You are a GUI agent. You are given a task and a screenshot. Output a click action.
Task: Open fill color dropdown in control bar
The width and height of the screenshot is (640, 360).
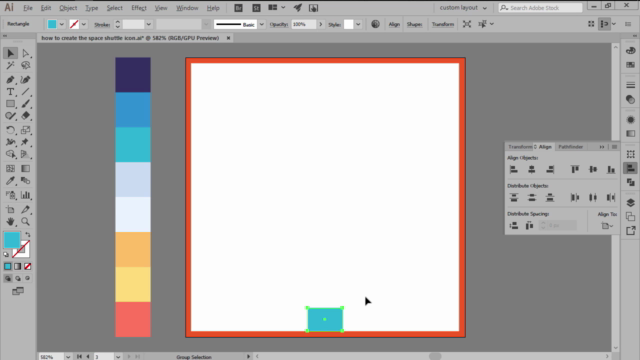[62, 24]
